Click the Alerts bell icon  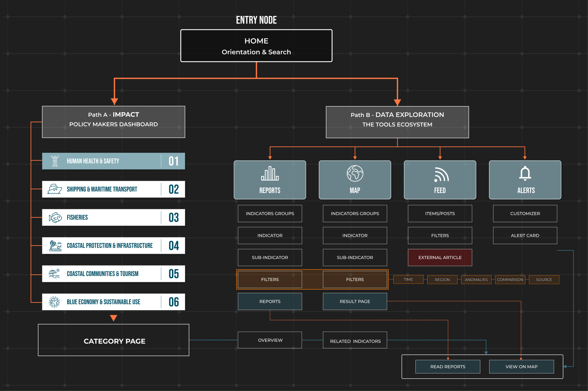tap(525, 173)
